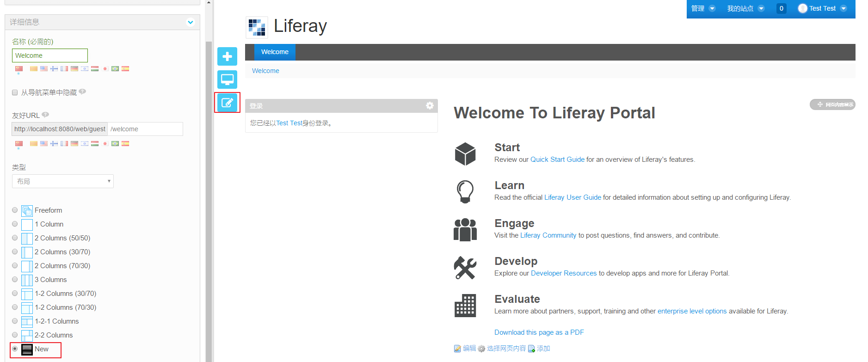Select Chinese flag under name field
Image resolution: width=868 pixels, height=362 pixels.
point(19,69)
